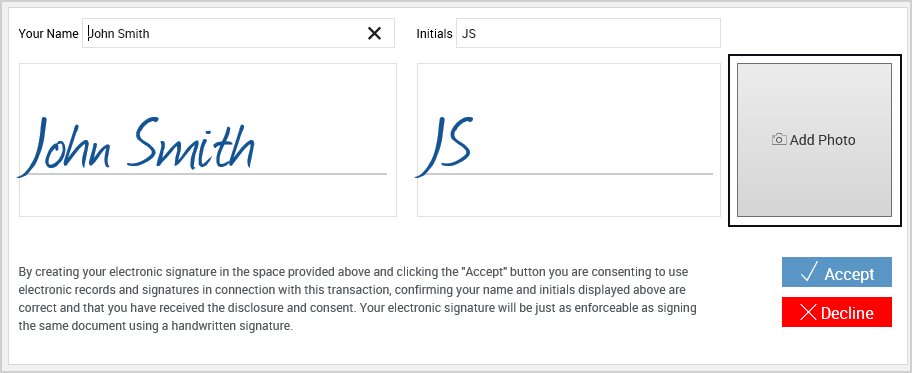Click the gray baseline right of the JS initials
This screenshot has width=912, height=373.
coord(593,173)
